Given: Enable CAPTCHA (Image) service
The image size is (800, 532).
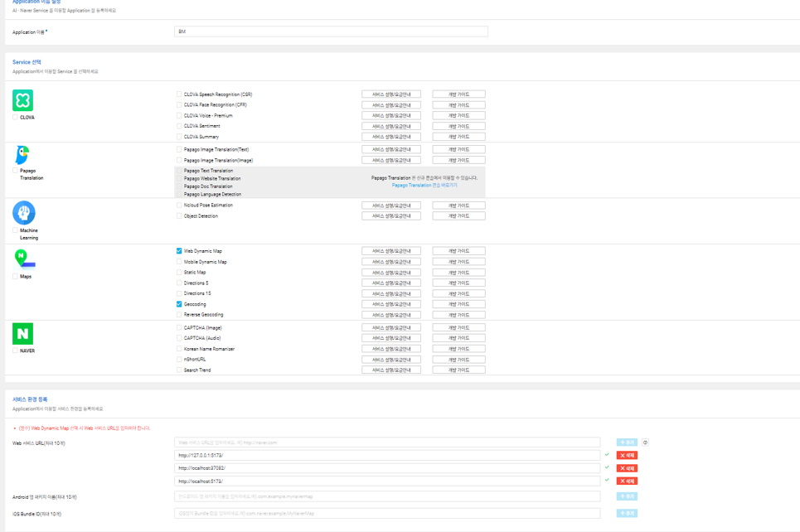Looking at the screenshot, I should click(x=179, y=327).
